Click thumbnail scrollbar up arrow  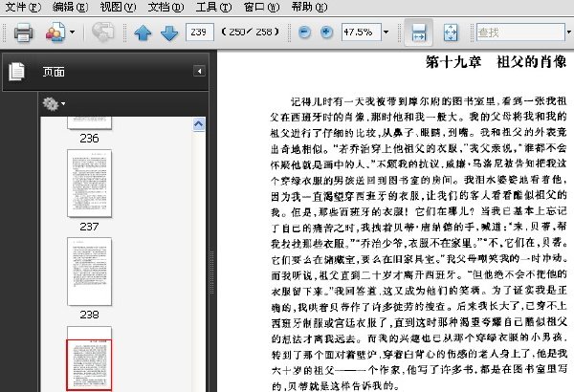coord(199,124)
